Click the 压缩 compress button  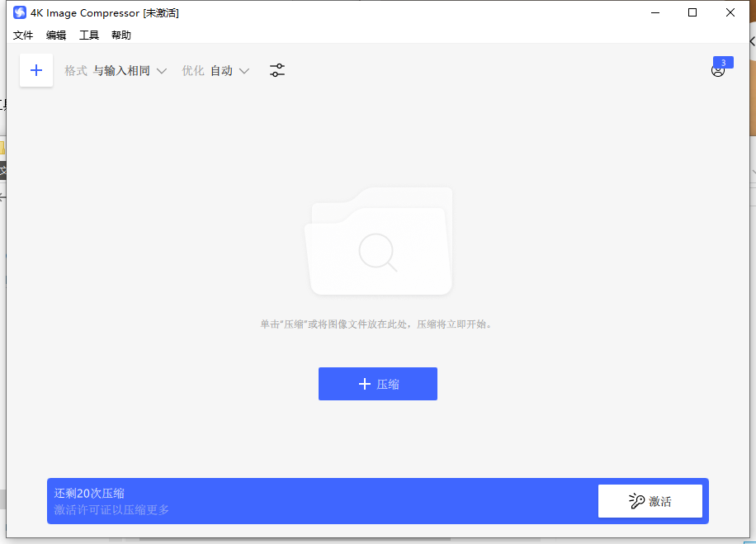377,384
